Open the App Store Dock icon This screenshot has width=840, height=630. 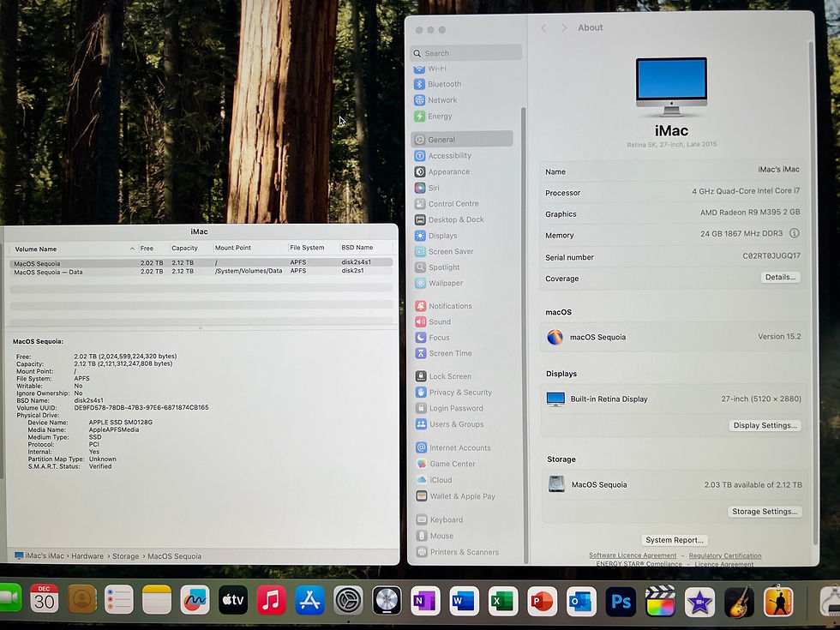[x=309, y=600]
